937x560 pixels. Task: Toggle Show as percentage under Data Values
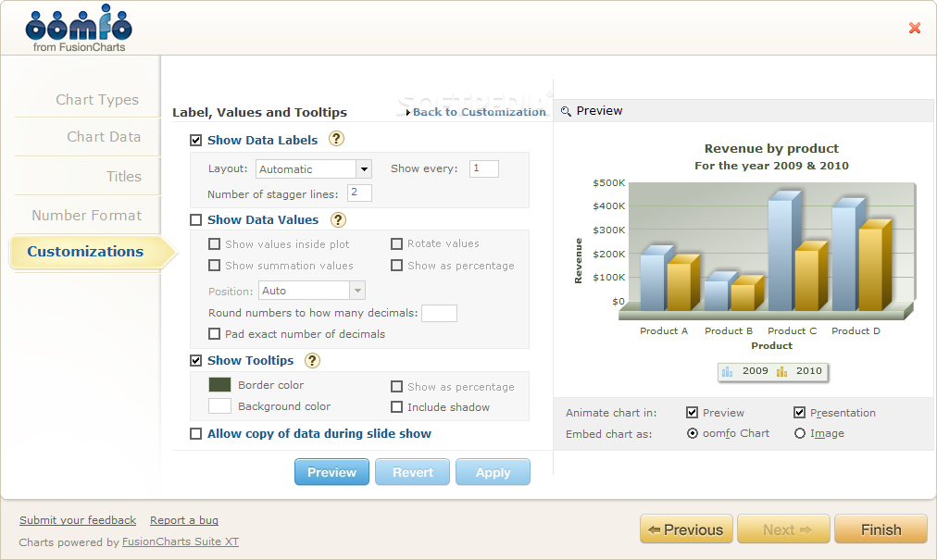396,265
